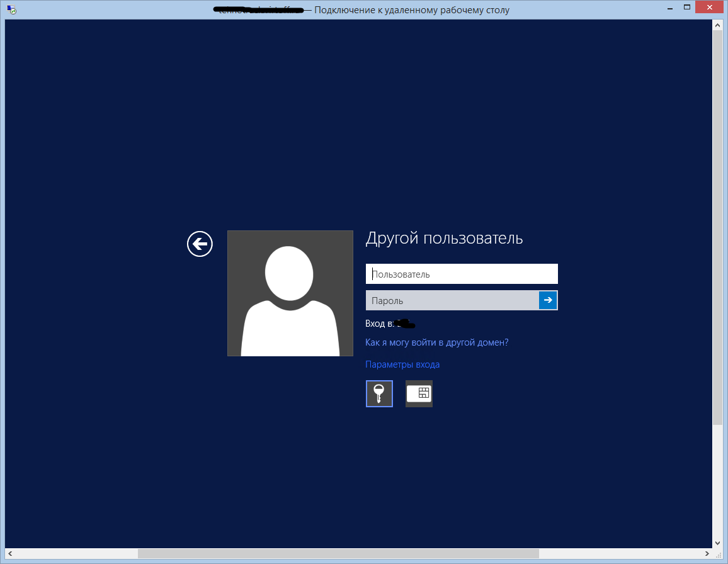Open the Remote Desktop window system icon
The width and height of the screenshot is (728, 564).
point(11,10)
